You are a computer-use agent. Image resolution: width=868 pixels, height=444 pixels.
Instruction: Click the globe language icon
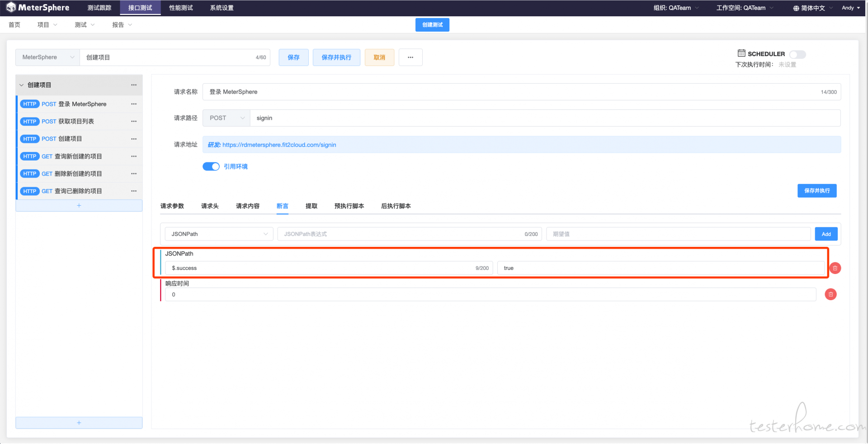click(796, 8)
